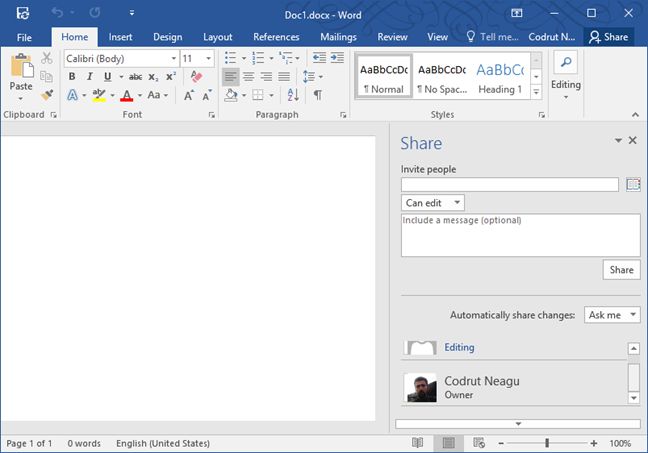
Task: Clear all formatting with eraser icon
Action: 196,76
